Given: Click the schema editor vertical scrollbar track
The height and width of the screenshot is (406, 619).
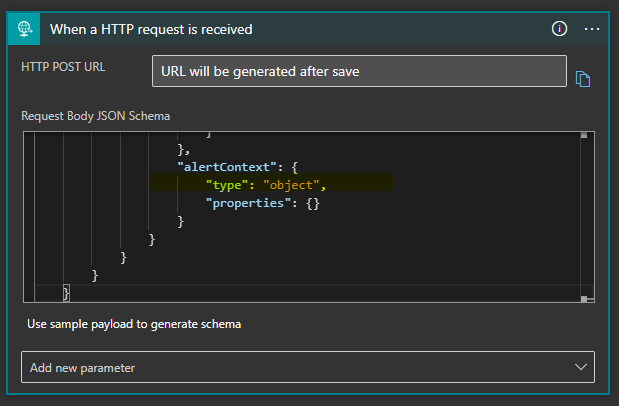Looking at the screenshot, I should tap(584, 216).
